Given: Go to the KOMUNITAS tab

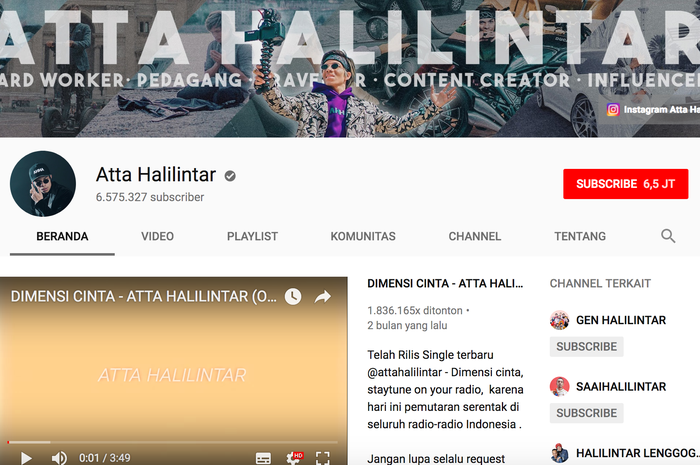Looking at the screenshot, I should coord(363,236).
